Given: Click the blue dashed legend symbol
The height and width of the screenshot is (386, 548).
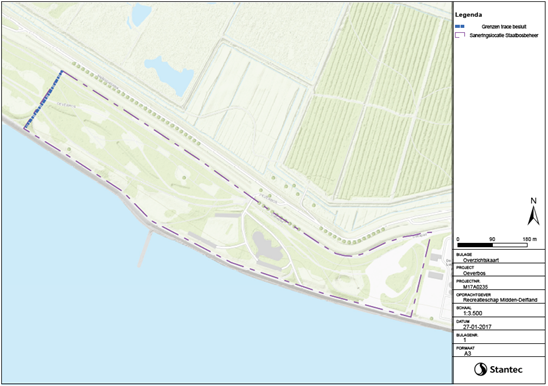Looking at the screenshot, I should (460, 26).
